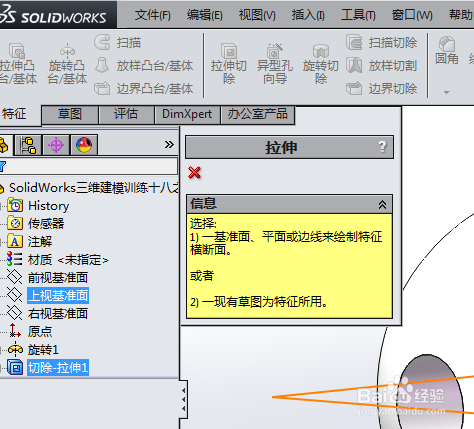The image size is (474, 429).
Task: Select 右视基准面 plane
Action: point(58,313)
